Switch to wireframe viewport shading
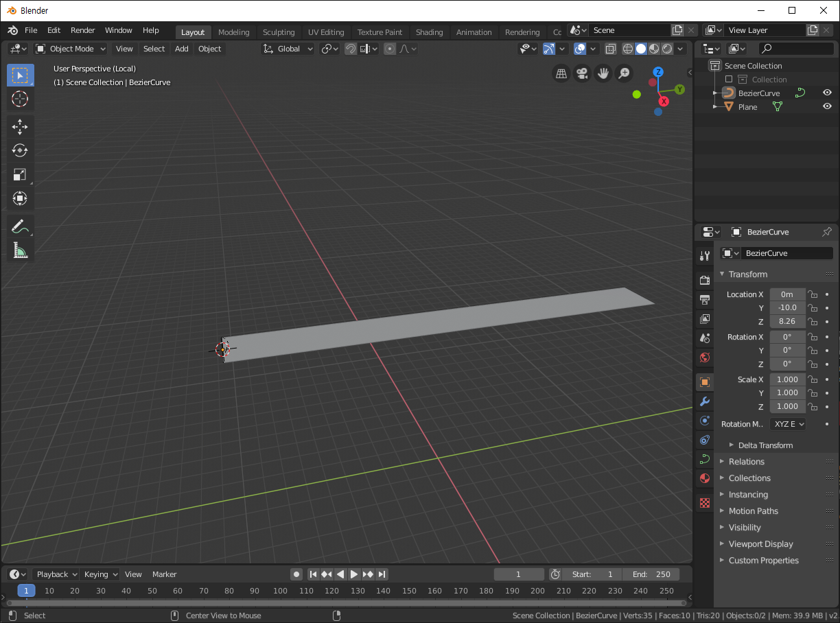 point(628,49)
